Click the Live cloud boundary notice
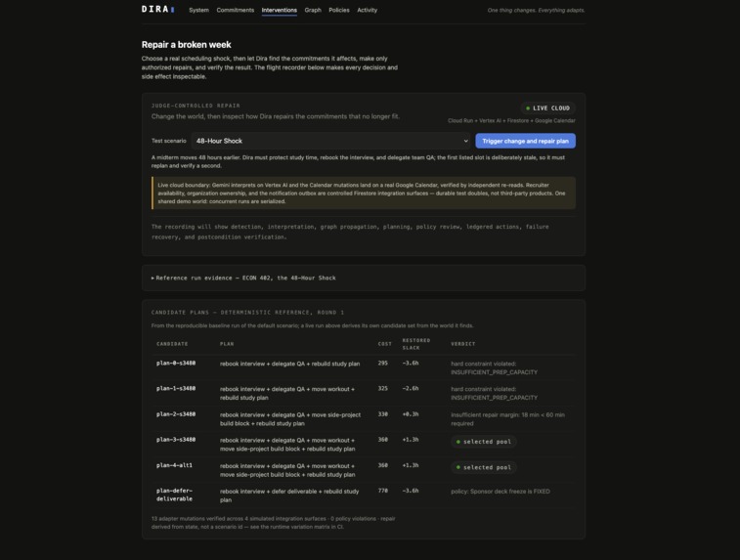Viewport: 740px width, 560px height. 364,193
